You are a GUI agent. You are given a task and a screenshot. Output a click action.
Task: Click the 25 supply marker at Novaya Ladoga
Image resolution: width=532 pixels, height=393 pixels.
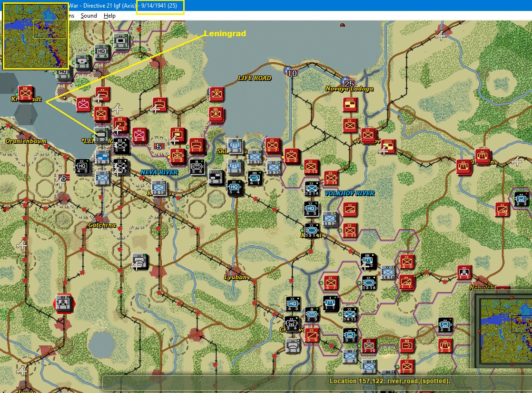point(349,83)
